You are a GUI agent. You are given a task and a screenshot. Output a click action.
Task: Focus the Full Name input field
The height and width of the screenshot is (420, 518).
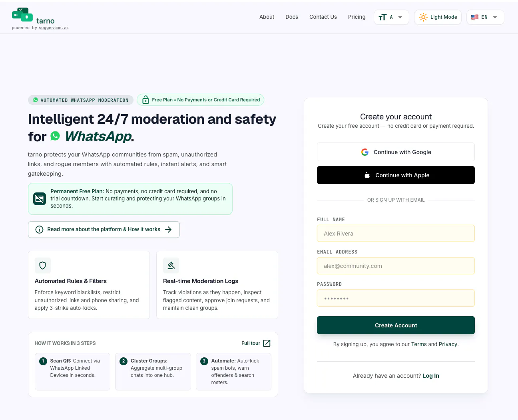(x=396, y=234)
